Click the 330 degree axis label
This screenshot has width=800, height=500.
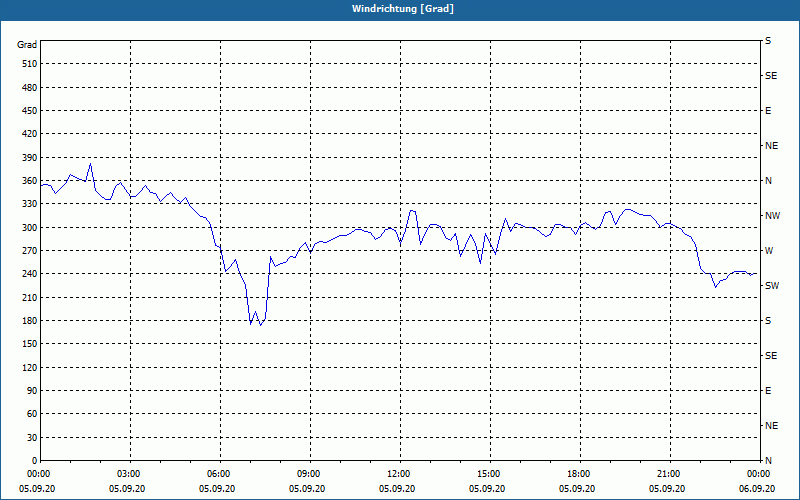coord(30,204)
